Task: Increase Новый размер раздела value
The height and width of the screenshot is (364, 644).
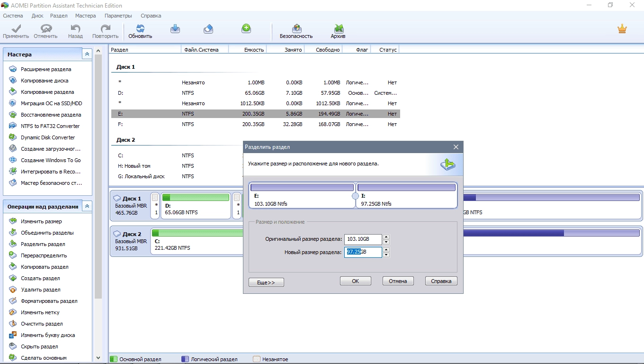Action: (386, 250)
